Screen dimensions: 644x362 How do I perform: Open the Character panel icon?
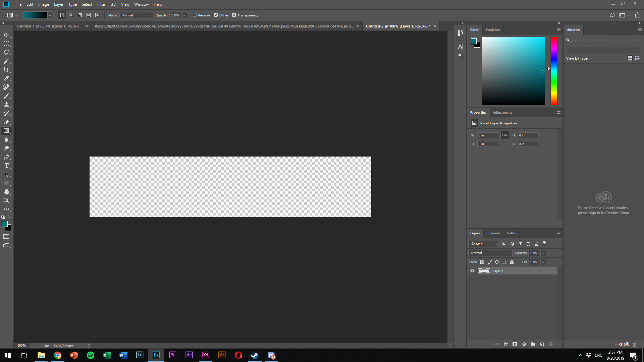[461, 47]
